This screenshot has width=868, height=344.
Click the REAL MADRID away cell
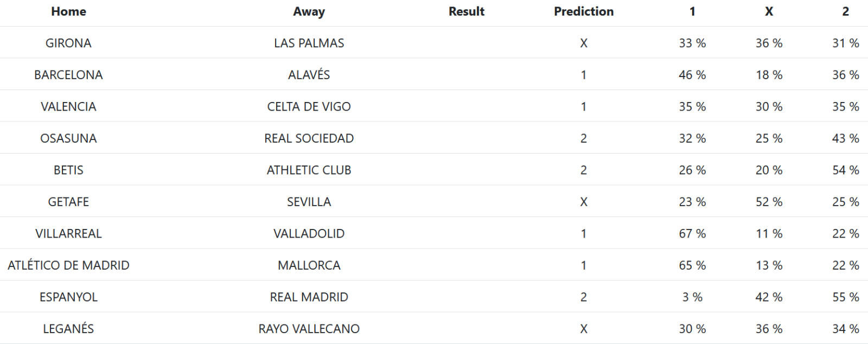[309, 297]
